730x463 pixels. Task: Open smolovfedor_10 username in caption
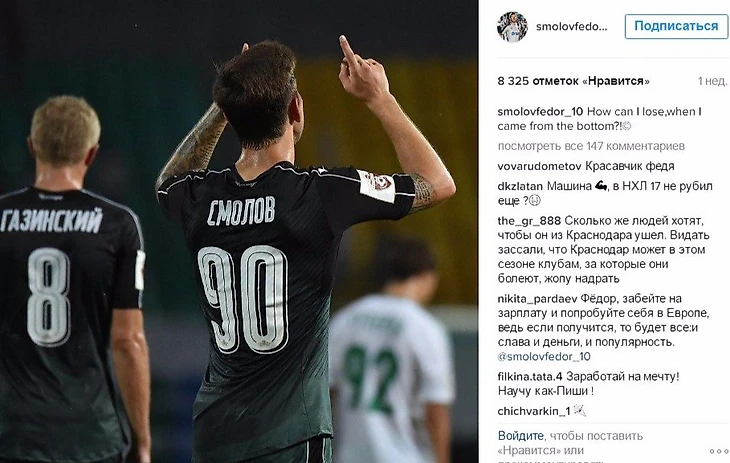coord(540,112)
